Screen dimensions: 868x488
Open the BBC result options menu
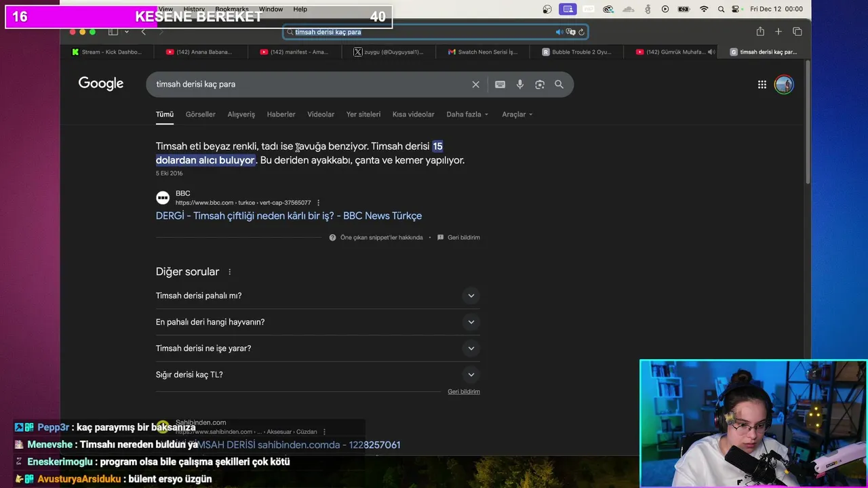[x=318, y=203]
